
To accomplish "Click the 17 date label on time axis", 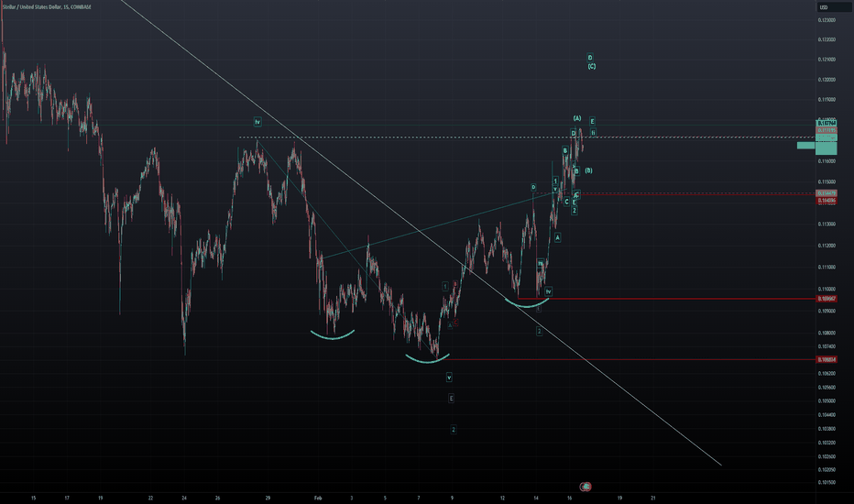I will (x=67, y=498).
